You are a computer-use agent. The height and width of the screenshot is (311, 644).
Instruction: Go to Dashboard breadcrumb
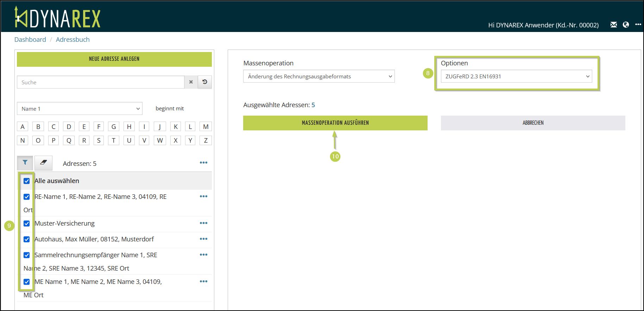pos(30,40)
